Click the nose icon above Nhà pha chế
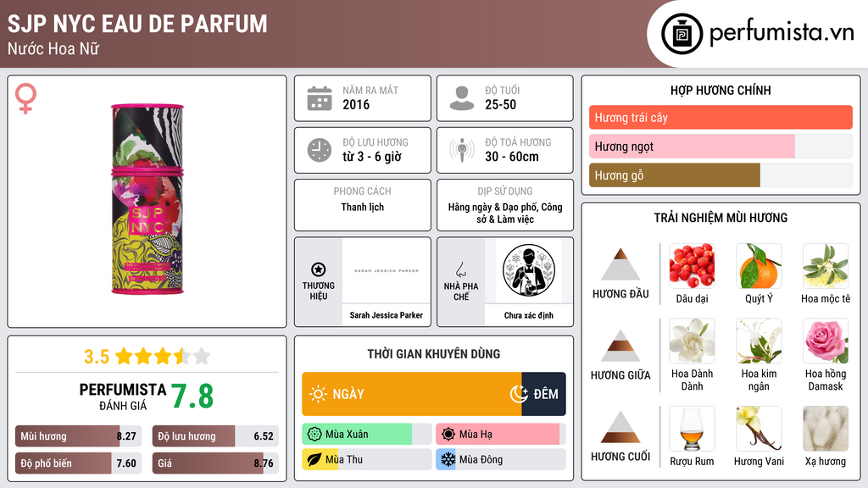This screenshot has width=868, height=488. pyautogui.click(x=460, y=269)
